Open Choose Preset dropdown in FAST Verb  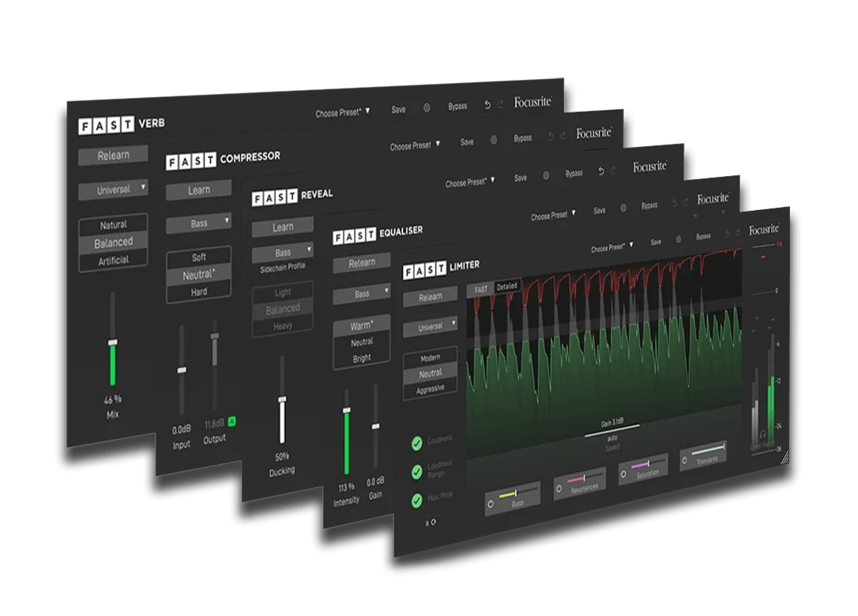[343, 112]
